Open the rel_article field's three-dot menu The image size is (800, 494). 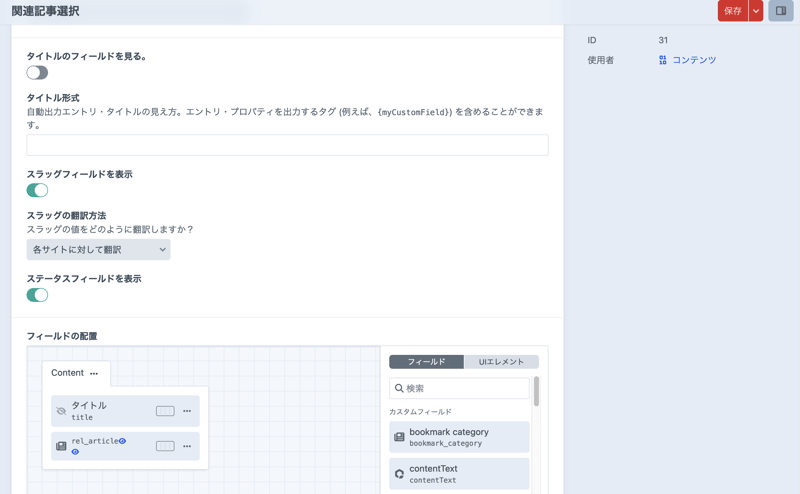click(187, 446)
